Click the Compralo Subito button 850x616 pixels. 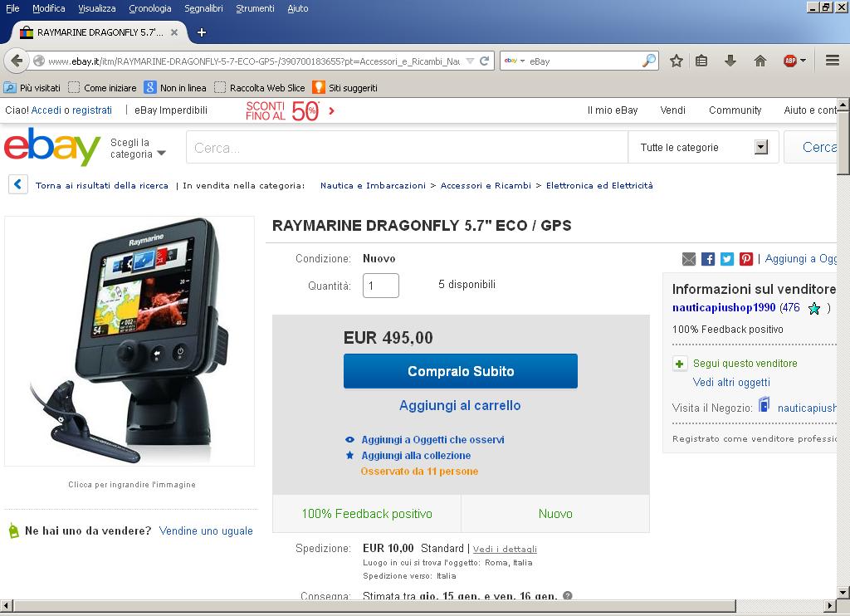460,371
